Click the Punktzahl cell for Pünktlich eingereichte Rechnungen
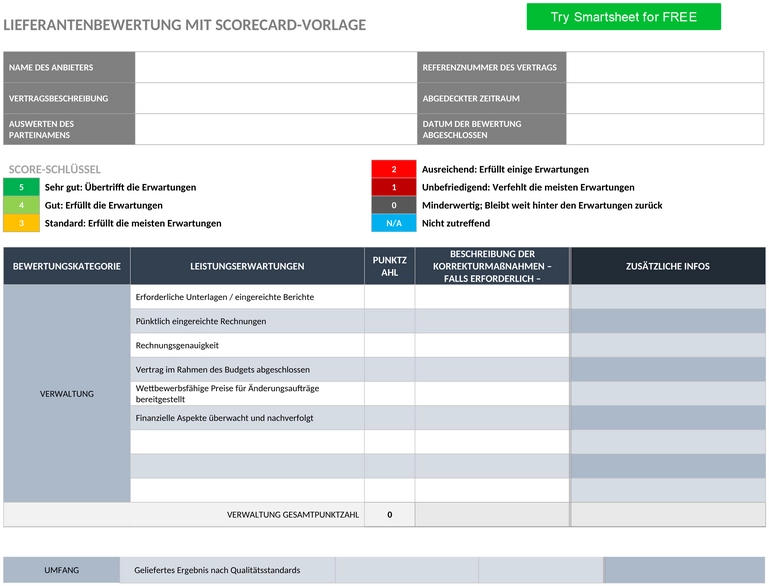Image resolution: width=769 pixels, height=586 pixels. coord(389,321)
